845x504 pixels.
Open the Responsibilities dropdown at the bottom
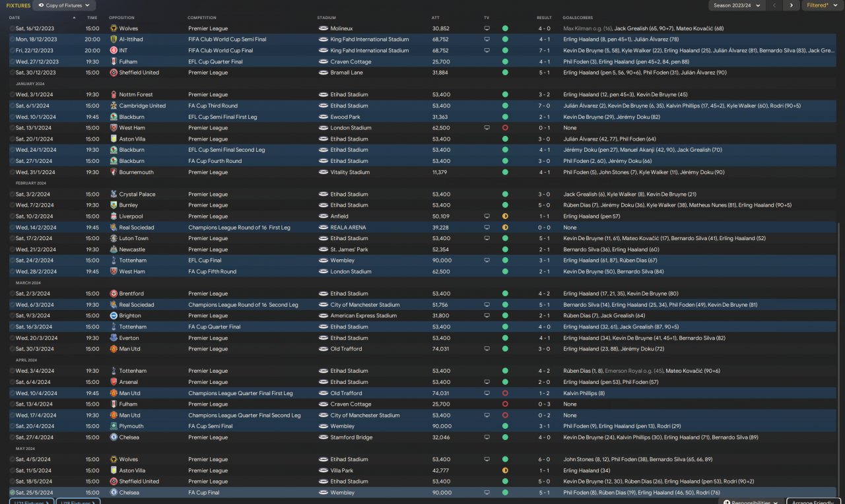(x=751, y=502)
